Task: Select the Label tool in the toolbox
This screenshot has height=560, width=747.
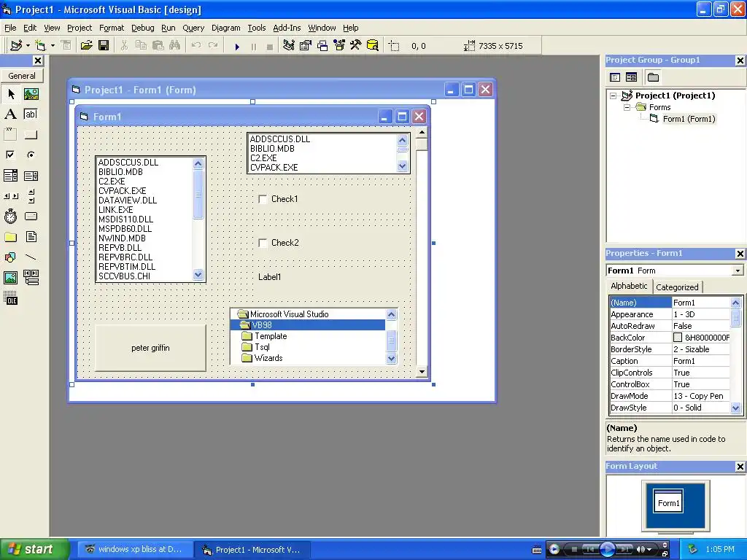Action: (11, 114)
